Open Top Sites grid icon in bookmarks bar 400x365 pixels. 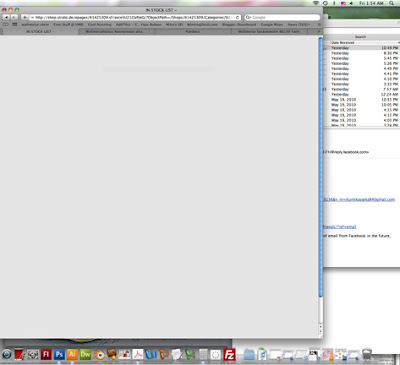pos(15,24)
